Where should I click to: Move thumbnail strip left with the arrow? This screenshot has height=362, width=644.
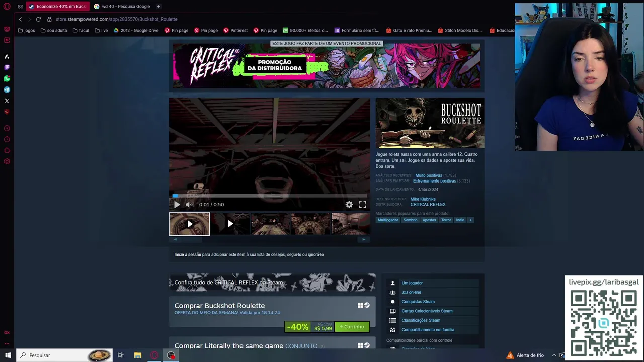[x=175, y=239]
